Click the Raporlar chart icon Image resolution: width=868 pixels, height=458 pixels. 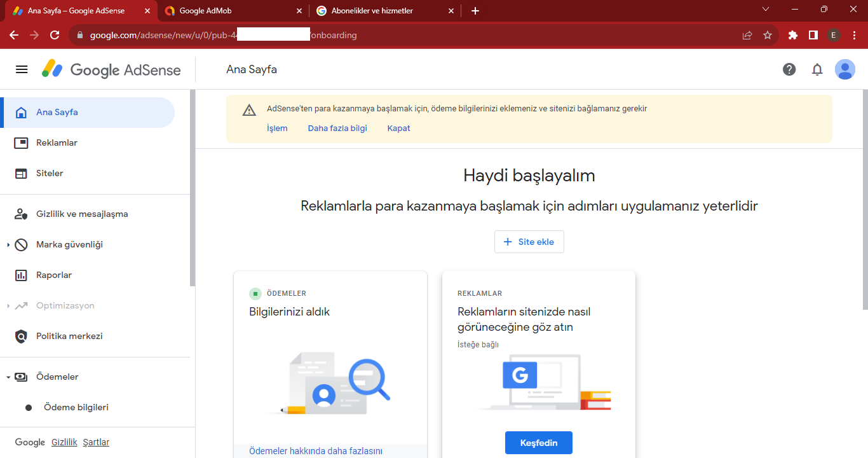(x=21, y=275)
